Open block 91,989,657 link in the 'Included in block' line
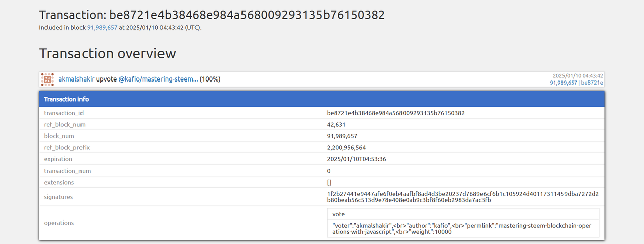The height and width of the screenshot is (244, 644). tap(102, 28)
